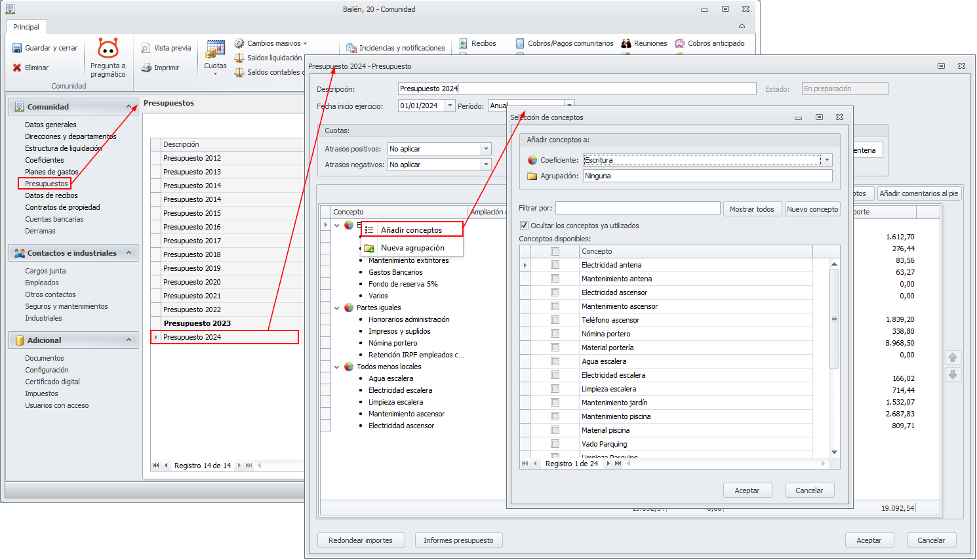Choose Nueva agrupación menu entry
The image size is (977, 560).
click(x=412, y=248)
